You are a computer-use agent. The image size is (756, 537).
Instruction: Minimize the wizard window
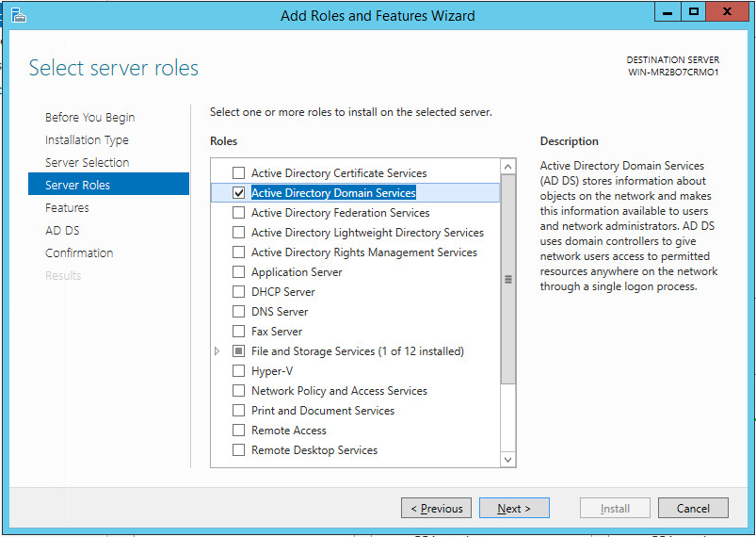667,11
